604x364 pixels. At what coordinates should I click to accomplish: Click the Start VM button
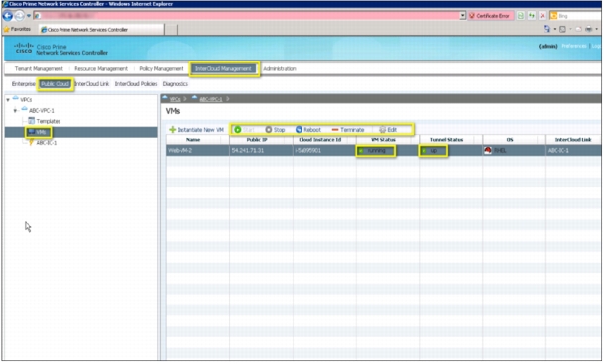(x=244, y=130)
